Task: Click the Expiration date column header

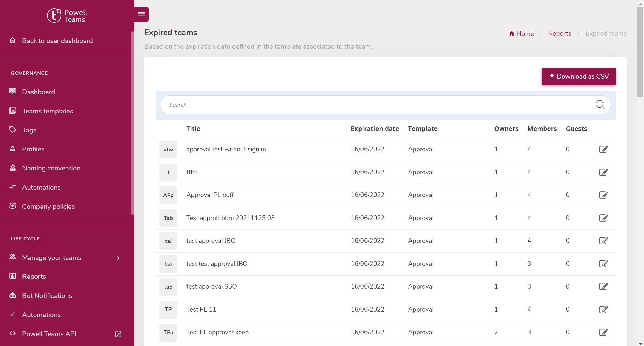Action: pos(375,129)
